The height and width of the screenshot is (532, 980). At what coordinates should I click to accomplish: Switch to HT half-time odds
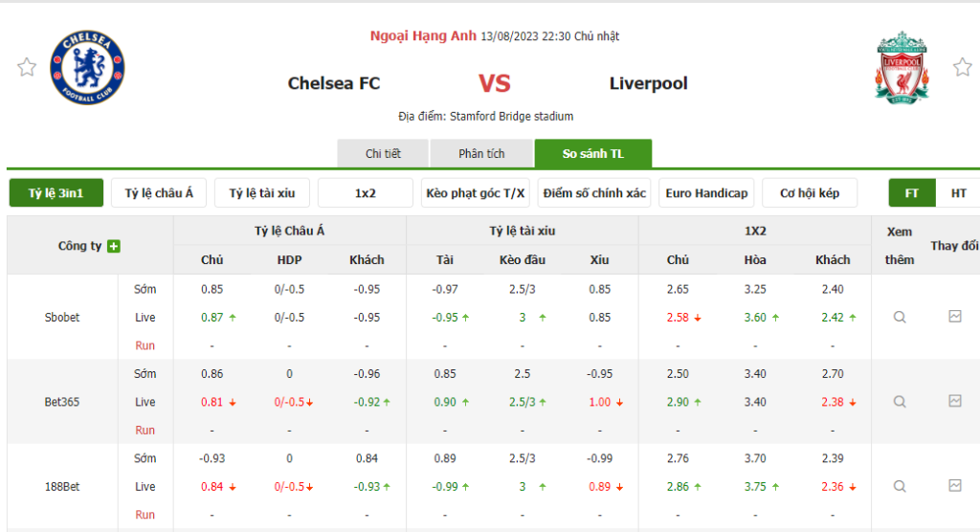click(x=958, y=193)
